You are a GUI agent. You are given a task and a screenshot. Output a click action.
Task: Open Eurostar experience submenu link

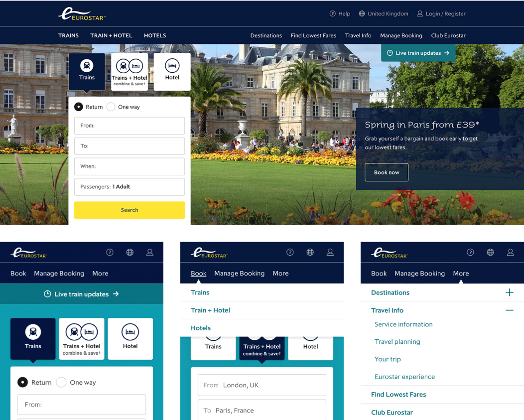(404, 377)
